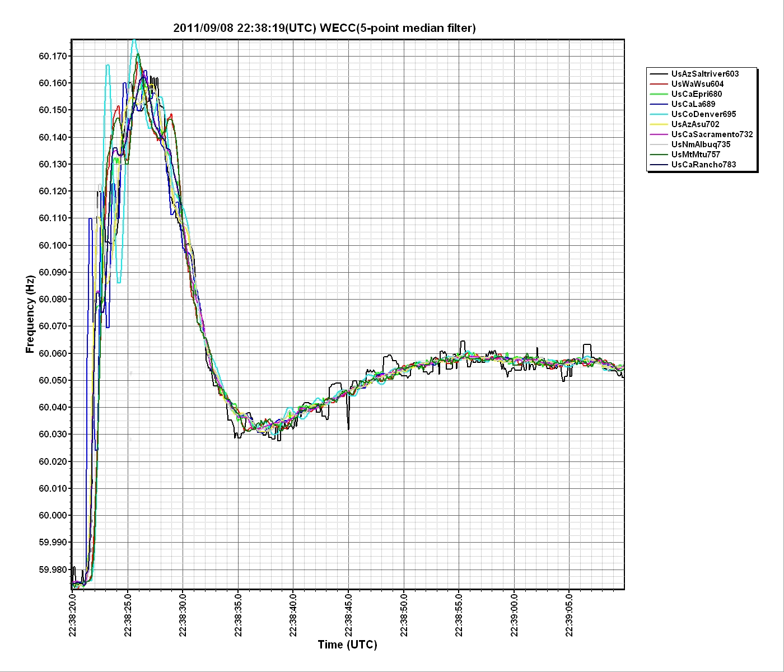Screen dimensions: 784x672
Task: Click the yellow line swatch beside UsAzAsu702
Action: 659,124
